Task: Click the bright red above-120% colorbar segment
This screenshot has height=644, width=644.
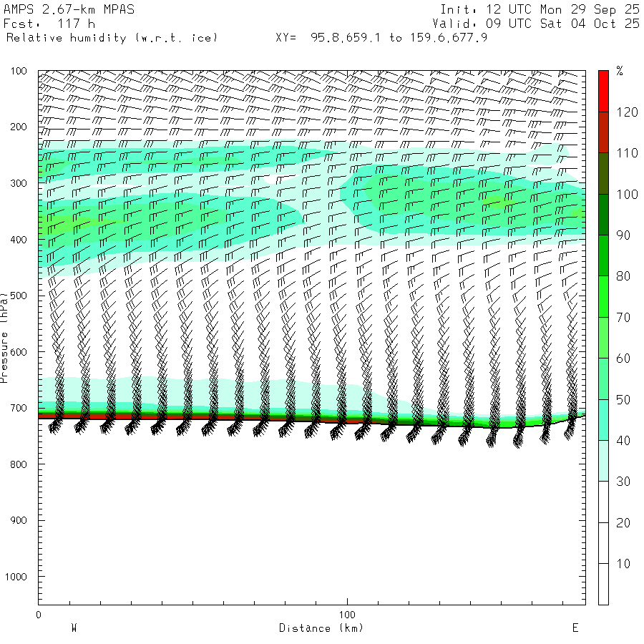Action: tap(603, 91)
